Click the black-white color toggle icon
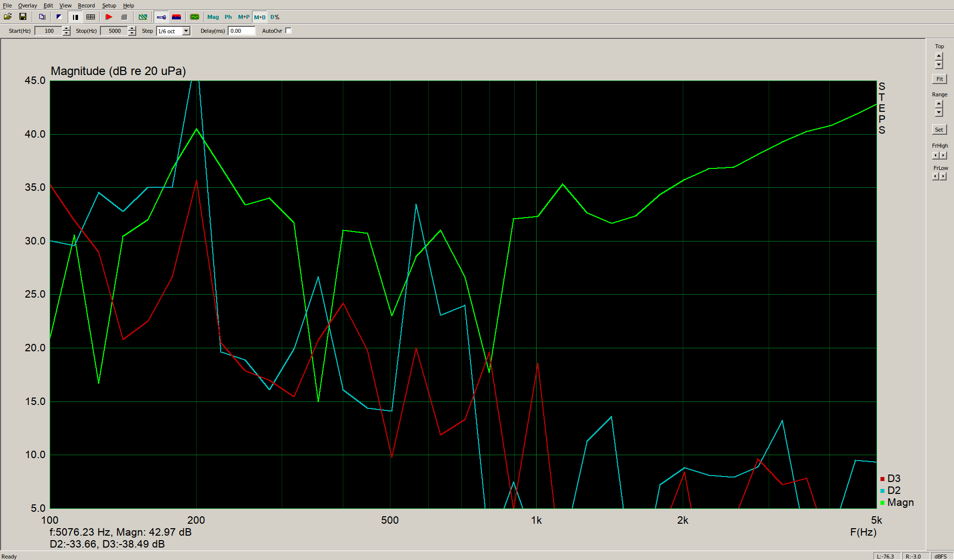954x560 pixels. point(59,17)
